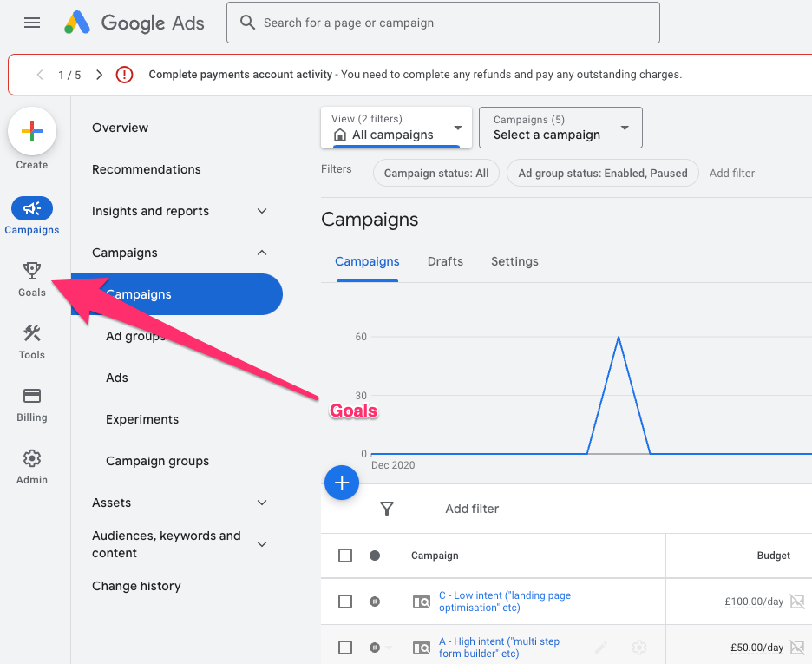812x664 pixels.
Task: Sort by Campaign column header
Action: pyautogui.click(x=435, y=556)
